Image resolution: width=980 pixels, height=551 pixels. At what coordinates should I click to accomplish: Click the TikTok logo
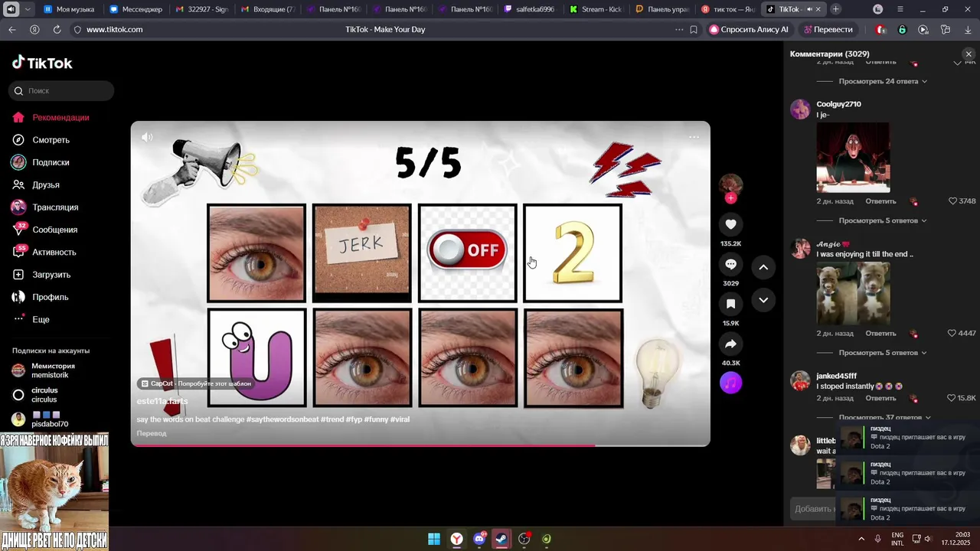[42, 63]
